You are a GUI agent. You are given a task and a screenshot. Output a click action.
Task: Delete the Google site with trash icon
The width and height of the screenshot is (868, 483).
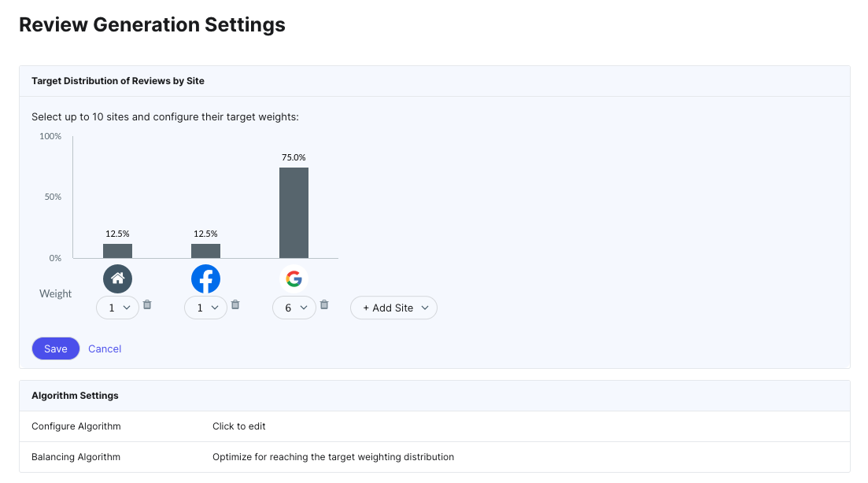click(324, 304)
